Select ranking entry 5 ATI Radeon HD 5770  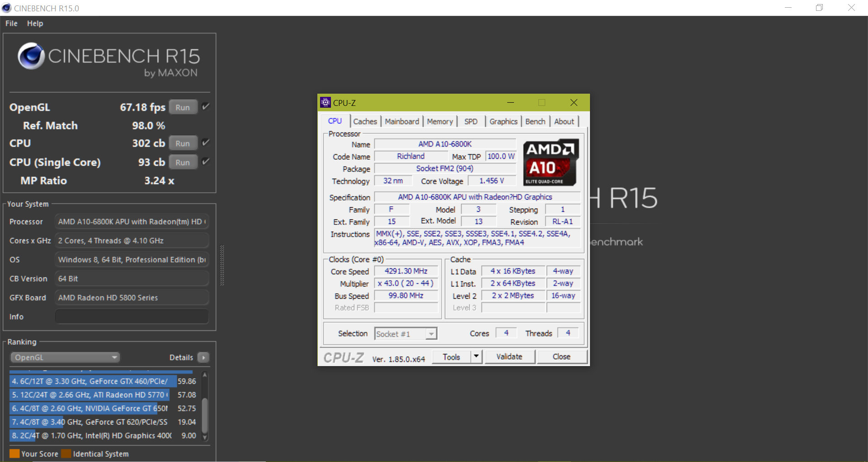pos(104,395)
